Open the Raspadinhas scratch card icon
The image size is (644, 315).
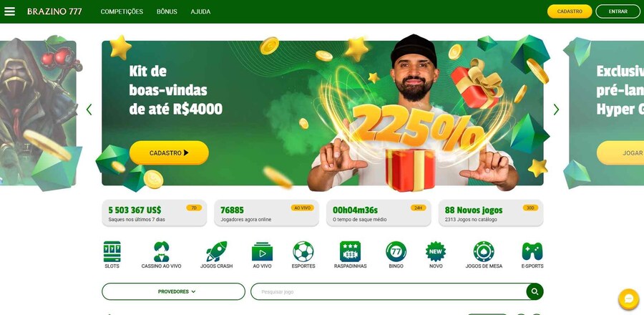click(x=351, y=251)
